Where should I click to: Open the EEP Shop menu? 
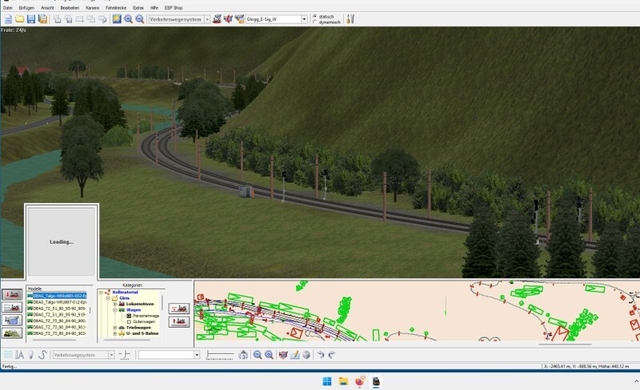tap(173, 8)
